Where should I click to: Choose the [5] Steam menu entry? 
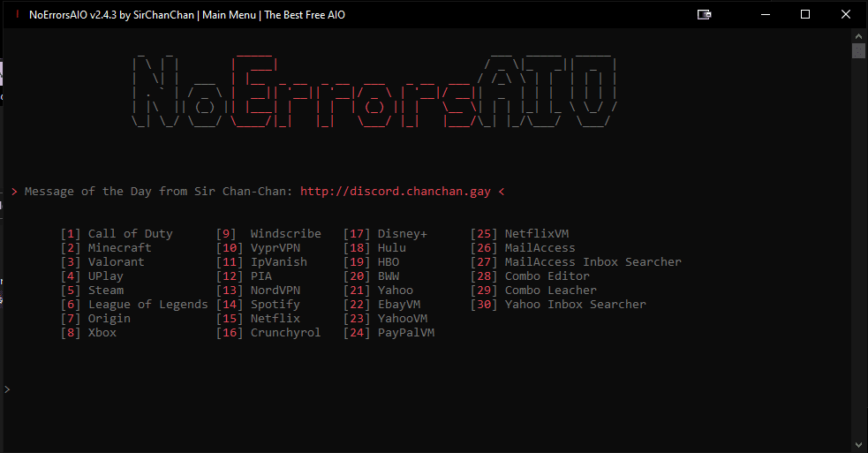(x=92, y=291)
